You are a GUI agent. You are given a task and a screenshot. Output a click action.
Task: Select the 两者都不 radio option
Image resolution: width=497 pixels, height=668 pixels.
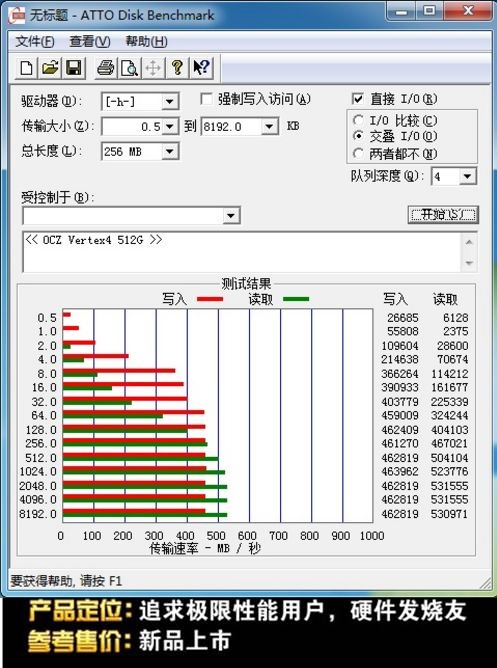point(359,153)
